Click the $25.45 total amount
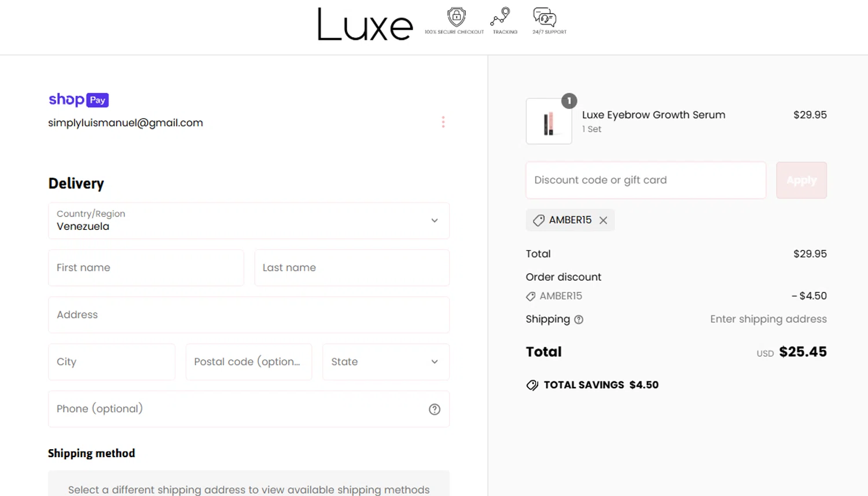The width and height of the screenshot is (868, 496). (803, 352)
